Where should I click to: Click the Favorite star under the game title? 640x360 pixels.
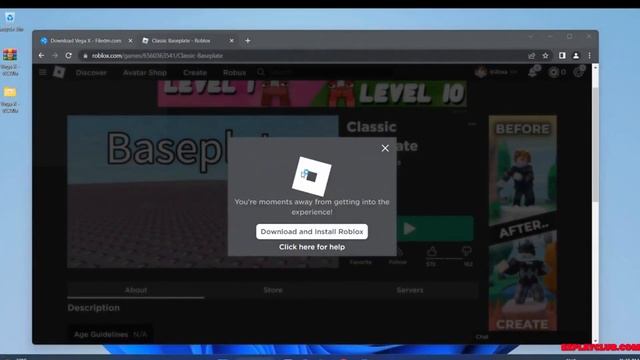(x=360, y=262)
